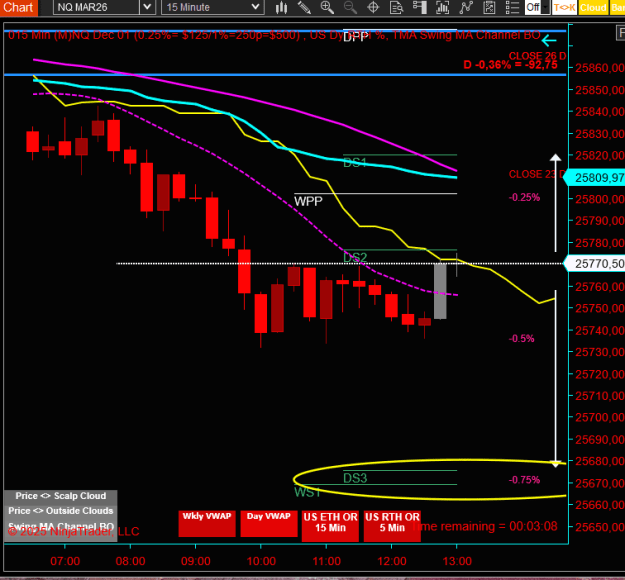Screen dimensions: 625x580
Task: Click the WS1 pivot label
Action: click(x=307, y=492)
